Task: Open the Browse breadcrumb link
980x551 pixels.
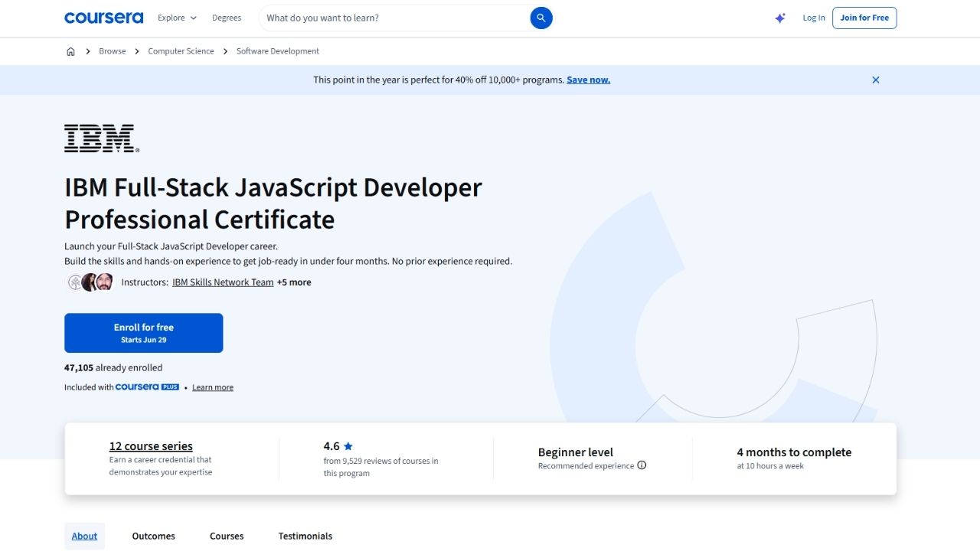Action: pyautogui.click(x=112, y=51)
